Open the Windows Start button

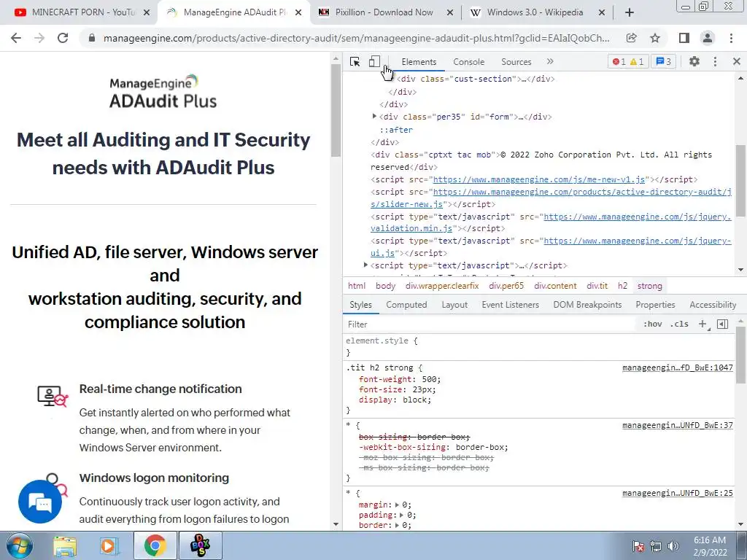tap(19, 545)
